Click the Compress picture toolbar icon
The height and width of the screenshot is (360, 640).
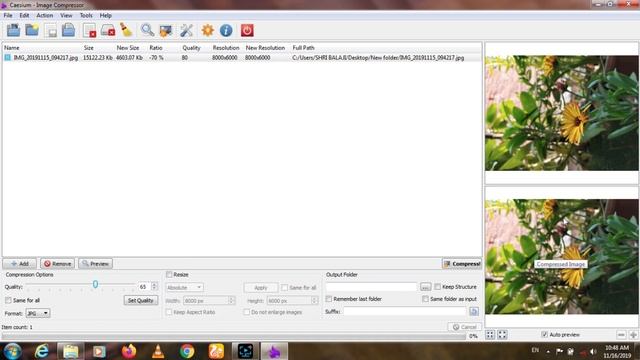[x=166, y=31]
